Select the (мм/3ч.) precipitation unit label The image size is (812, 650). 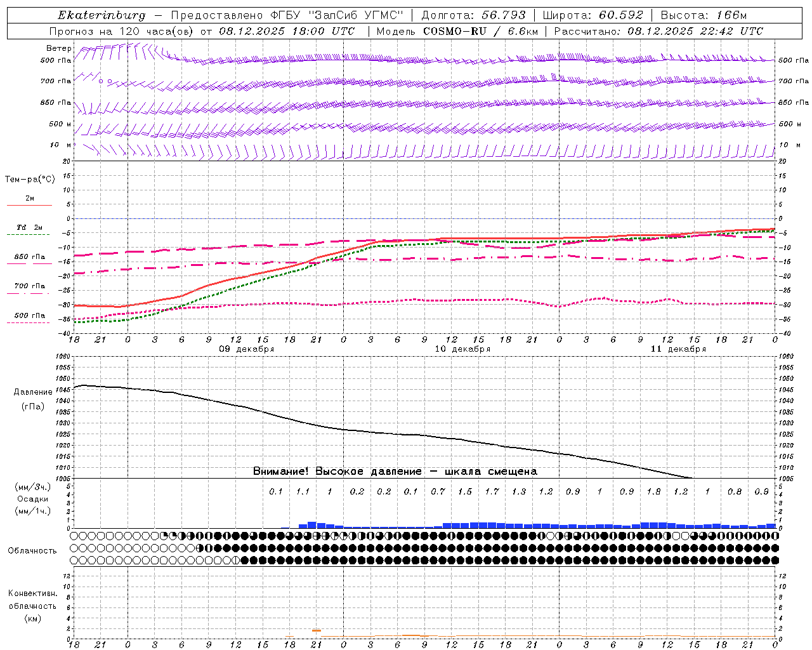pos(32,487)
